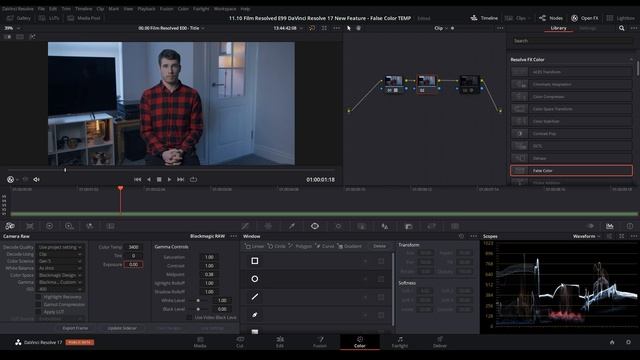
Task: Toggle the Nodes panel button
Action: pyautogui.click(x=551, y=18)
